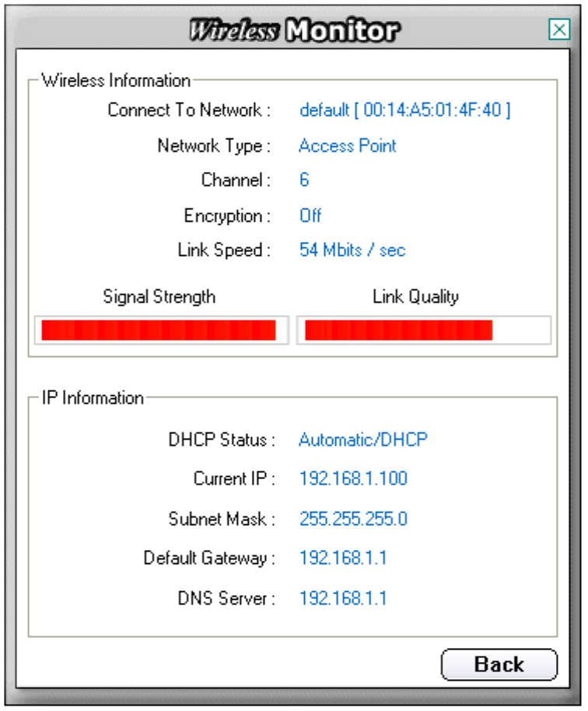Click the Encryption Off value

pos(310,215)
